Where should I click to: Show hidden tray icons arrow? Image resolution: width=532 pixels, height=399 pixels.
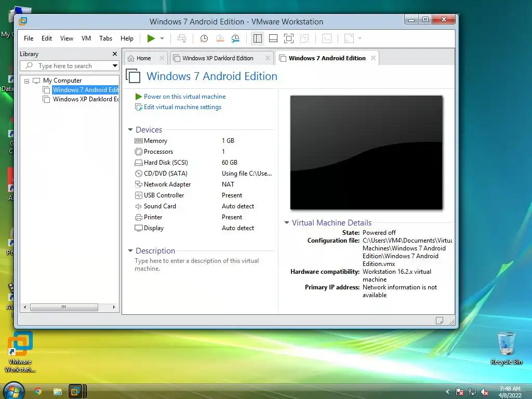[x=447, y=392]
